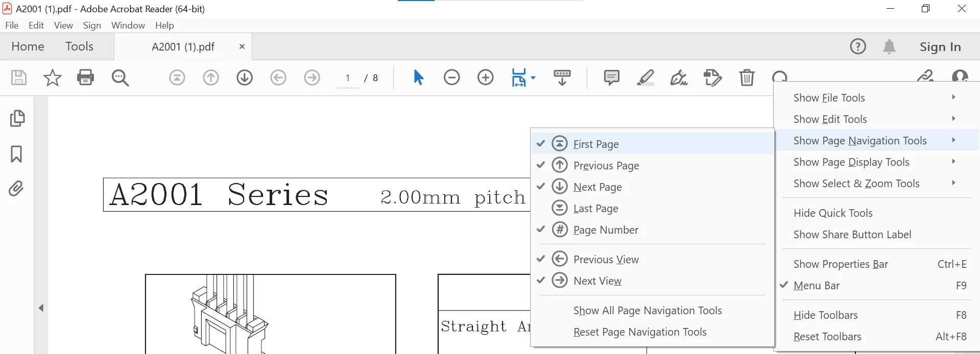Click the Delete trash can icon
Image resolution: width=980 pixels, height=354 pixels.
(747, 78)
